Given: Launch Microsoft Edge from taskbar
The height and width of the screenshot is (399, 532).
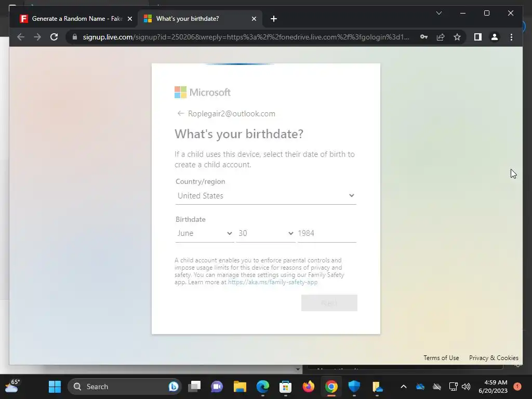Looking at the screenshot, I should coord(262,387).
